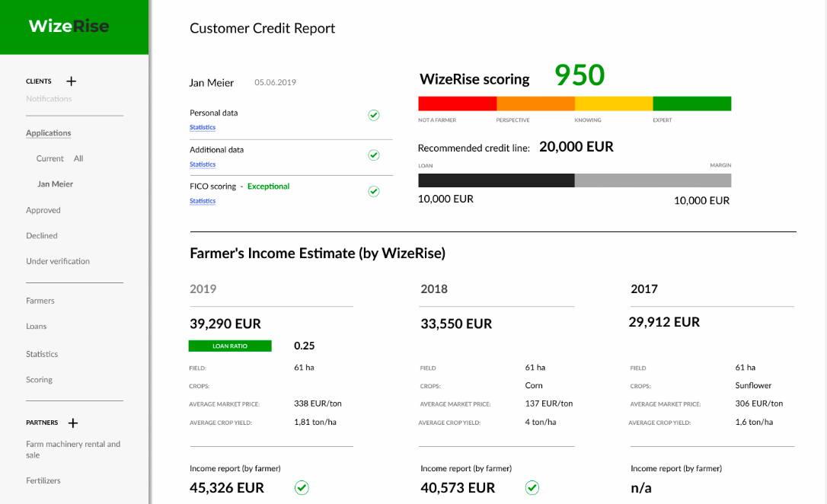Image resolution: width=827 pixels, height=504 pixels.
Task: Click 306 EUR/ton market price
Action: point(759,404)
